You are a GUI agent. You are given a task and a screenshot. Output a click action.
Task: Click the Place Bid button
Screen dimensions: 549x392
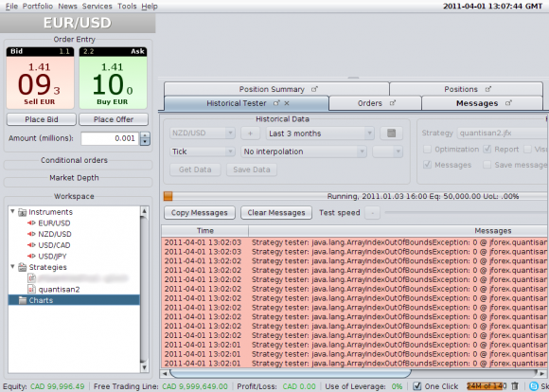42,119
